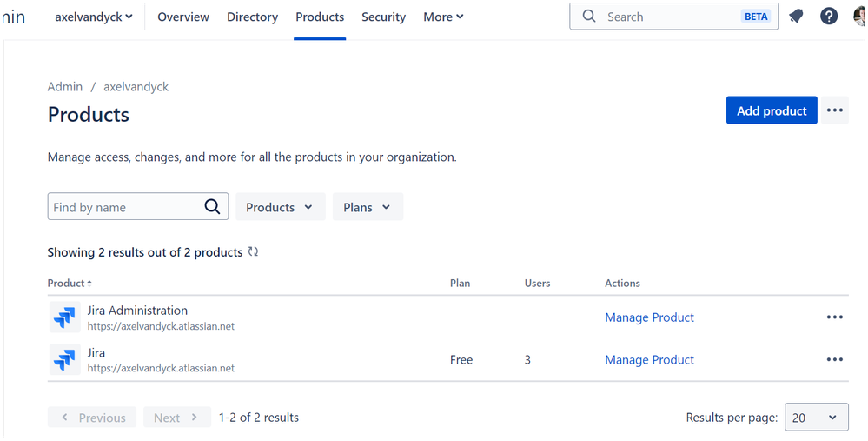Open the axelvandyck organization switcher
868x441 pixels.
click(x=94, y=17)
